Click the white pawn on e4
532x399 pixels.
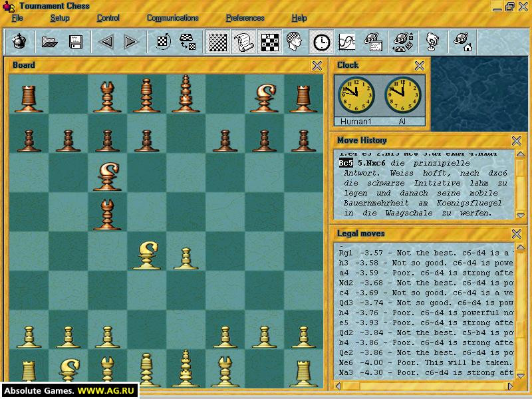[x=186, y=259]
